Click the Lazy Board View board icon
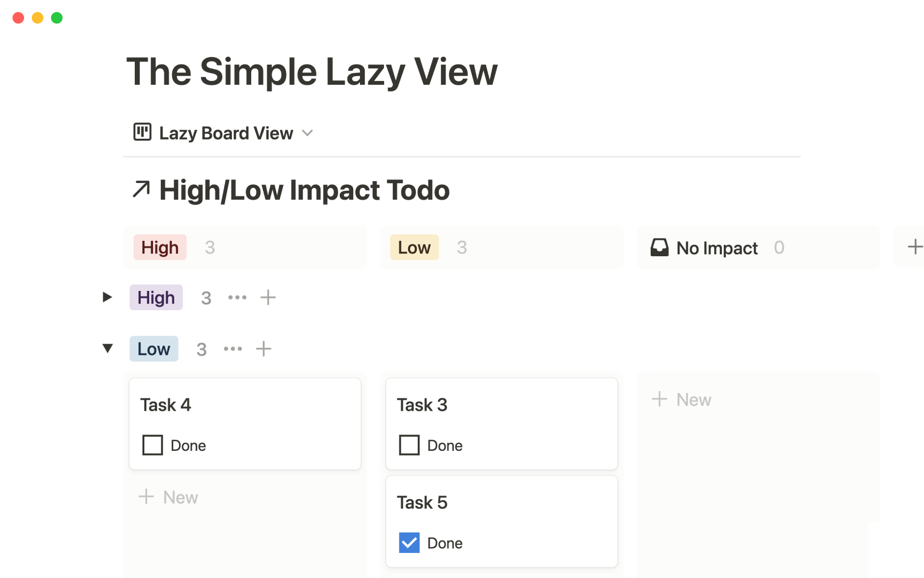924x578 pixels. click(x=142, y=132)
